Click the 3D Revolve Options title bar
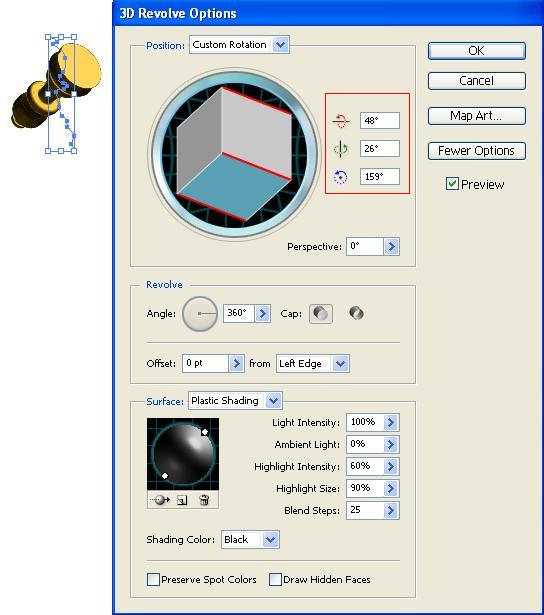Viewport: 544px width, 615px height. click(x=327, y=13)
